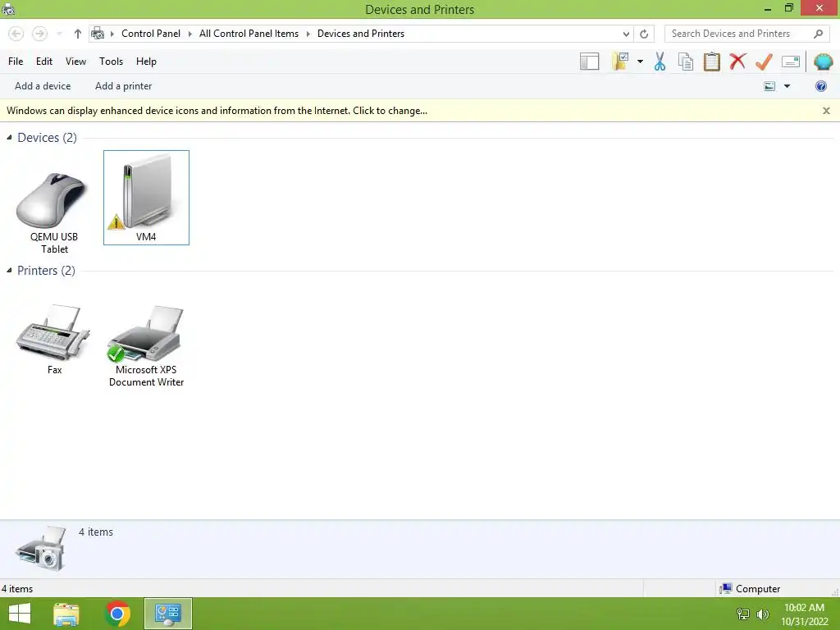Open the Tools menu
This screenshot has width=840, height=630.
(111, 61)
